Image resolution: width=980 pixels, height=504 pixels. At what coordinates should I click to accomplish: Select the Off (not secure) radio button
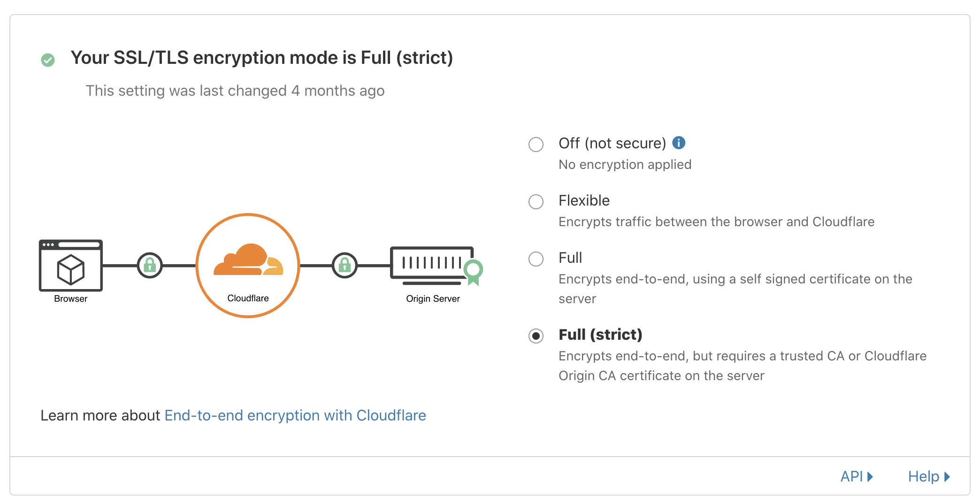pyautogui.click(x=536, y=144)
